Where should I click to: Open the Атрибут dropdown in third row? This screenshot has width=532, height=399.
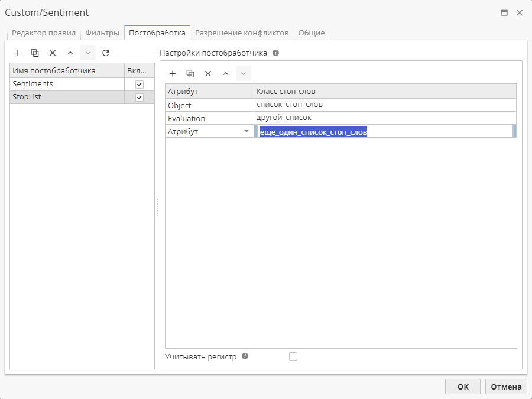click(x=246, y=131)
